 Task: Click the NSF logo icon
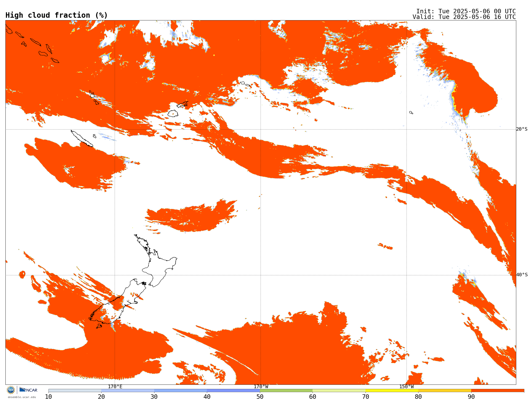tap(11, 390)
